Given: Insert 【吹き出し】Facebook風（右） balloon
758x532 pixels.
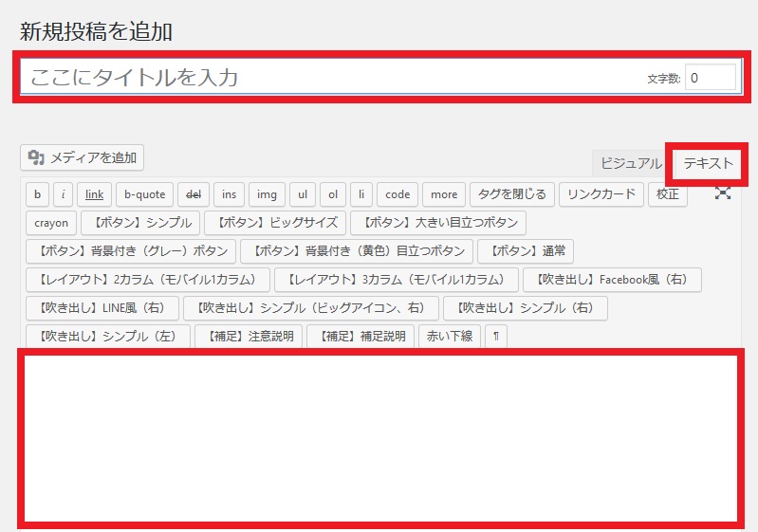Looking at the screenshot, I should [x=612, y=280].
